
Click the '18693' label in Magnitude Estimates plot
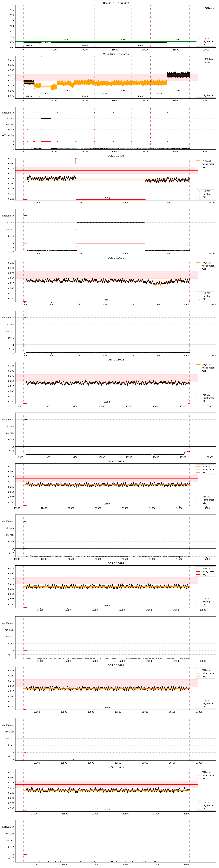[104, 93]
